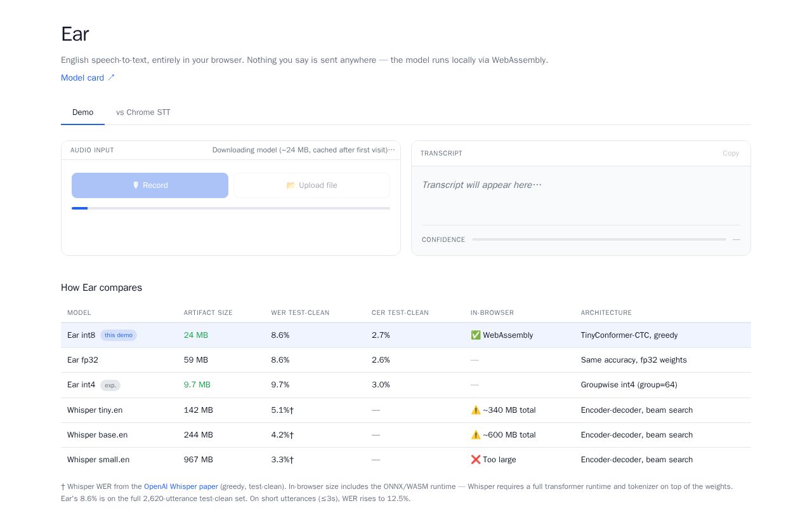
Task: Copy the transcript with Copy button
Action: tap(731, 153)
